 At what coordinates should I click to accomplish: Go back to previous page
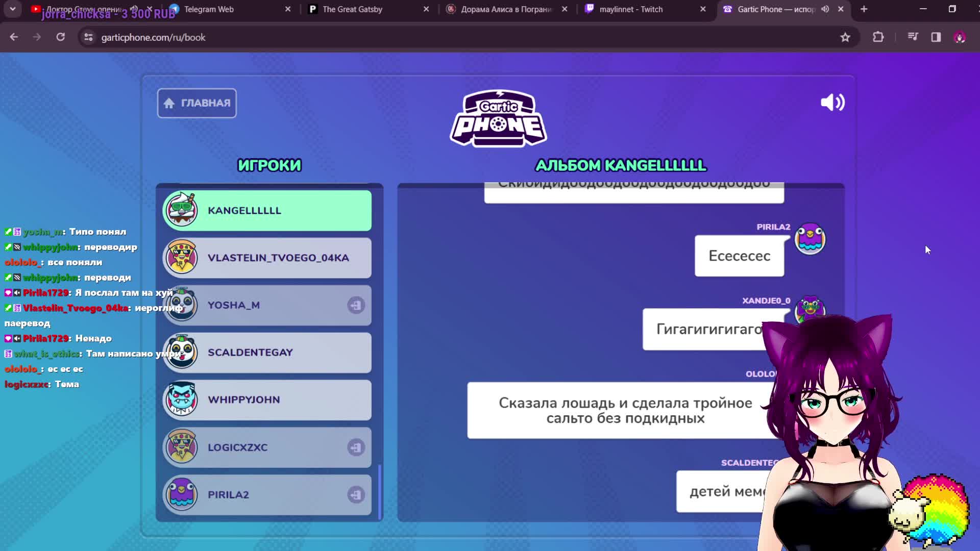click(14, 37)
